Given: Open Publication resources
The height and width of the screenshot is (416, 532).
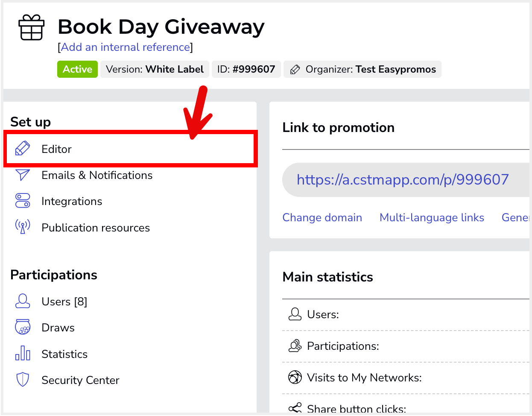Looking at the screenshot, I should click(96, 228).
